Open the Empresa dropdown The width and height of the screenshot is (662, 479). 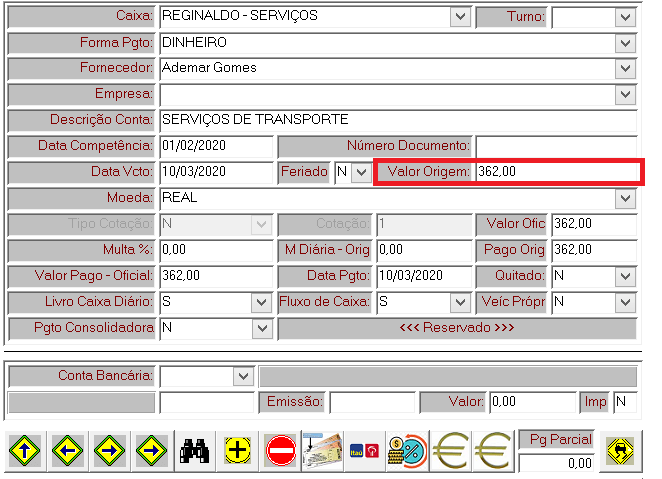625,95
